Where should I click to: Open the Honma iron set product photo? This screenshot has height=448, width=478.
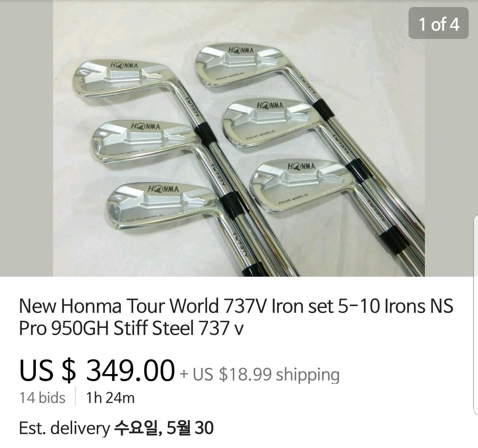click(x=239, y=138)
